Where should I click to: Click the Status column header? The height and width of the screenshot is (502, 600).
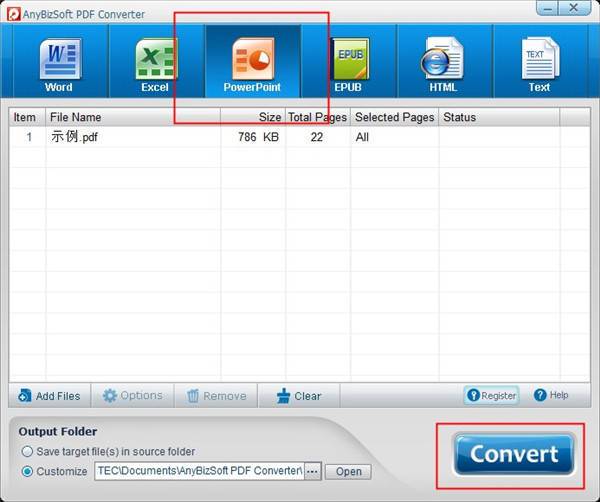click(x=499, y=117)
